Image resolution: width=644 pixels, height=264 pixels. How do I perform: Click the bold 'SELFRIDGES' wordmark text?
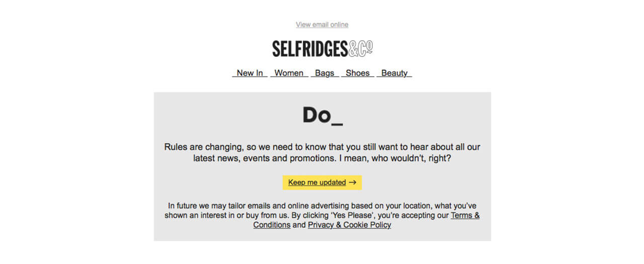[310, 49]
